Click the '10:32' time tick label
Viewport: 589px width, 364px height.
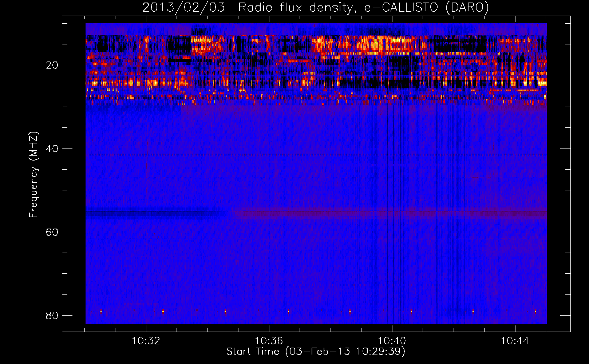146,341
